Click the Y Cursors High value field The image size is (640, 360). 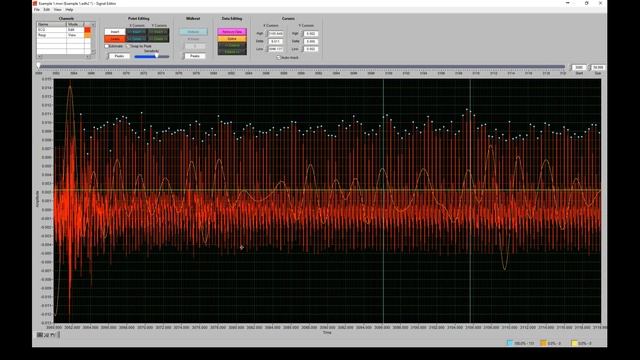coord(311,33)
